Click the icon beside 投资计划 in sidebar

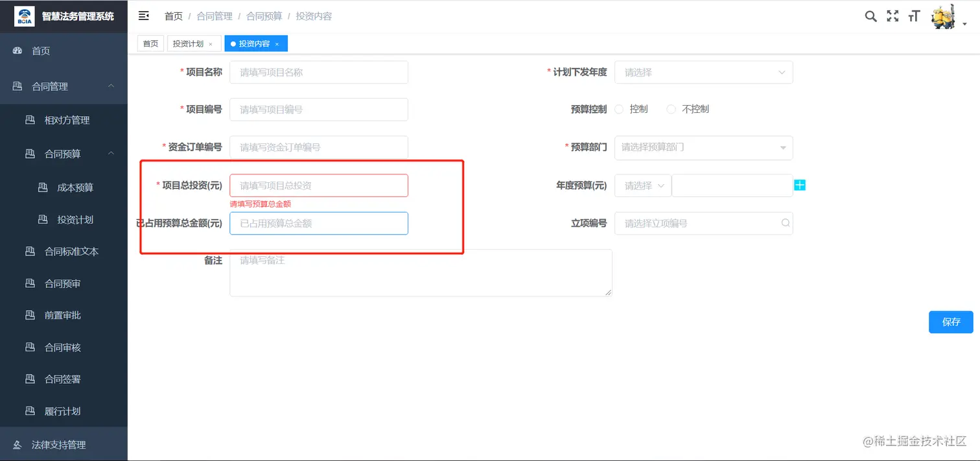click(x=43, y=220)
